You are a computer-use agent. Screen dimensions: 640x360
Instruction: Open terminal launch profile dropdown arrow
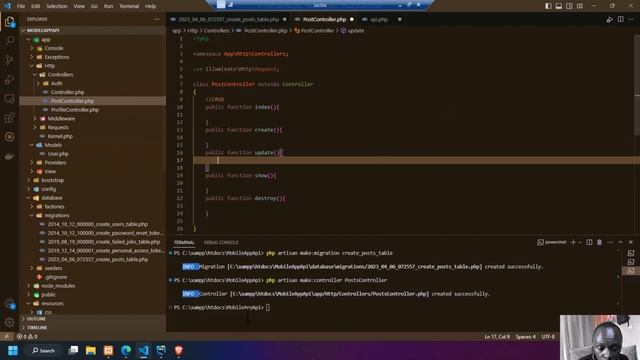(580, 242)
